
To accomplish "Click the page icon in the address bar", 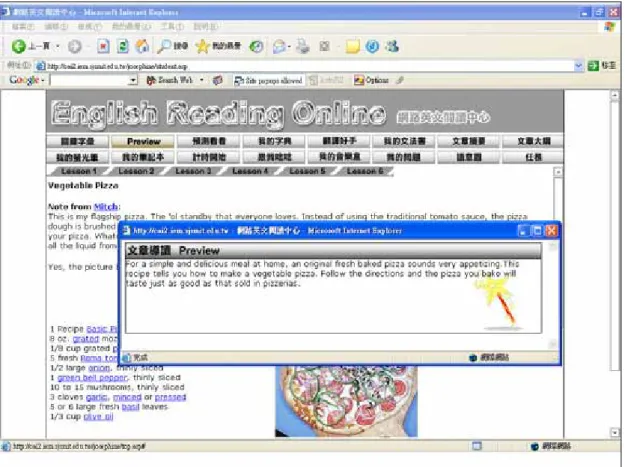I will 40,66.
